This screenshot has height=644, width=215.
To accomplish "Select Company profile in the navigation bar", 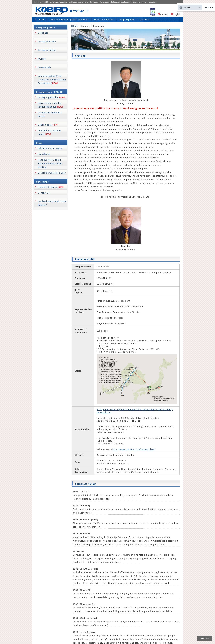I will [x=126, y=20].
